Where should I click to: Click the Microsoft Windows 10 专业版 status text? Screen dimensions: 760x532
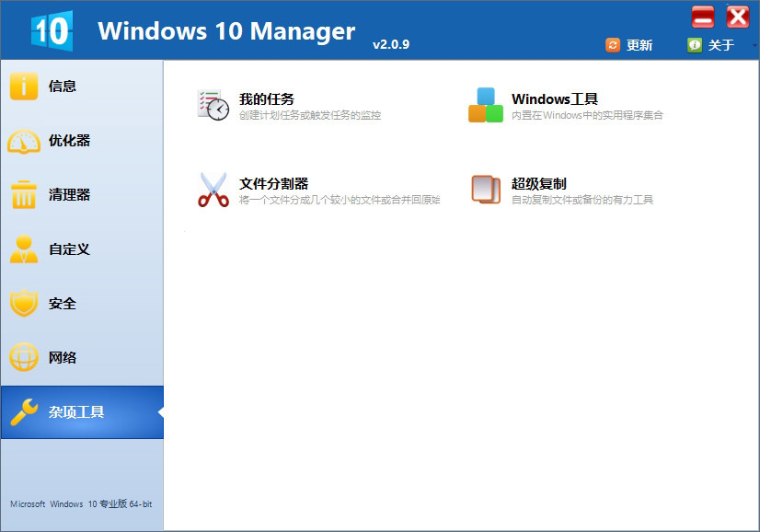coord(81,504)
